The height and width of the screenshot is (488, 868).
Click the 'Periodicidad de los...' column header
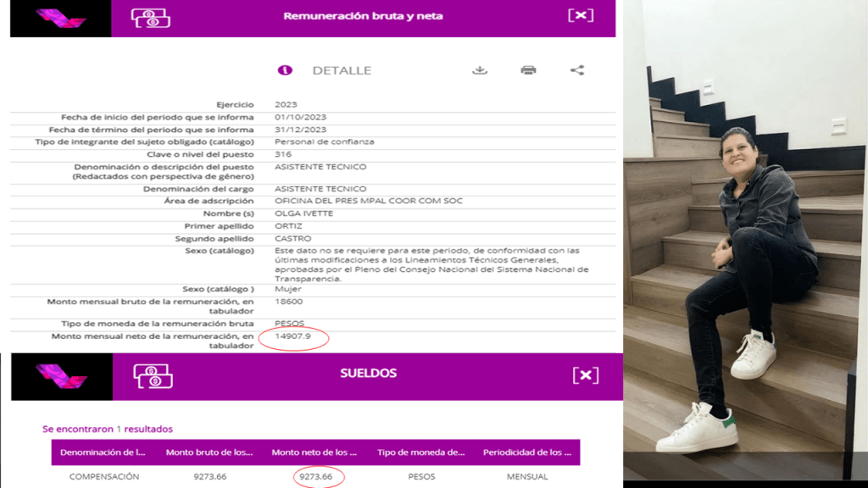526,452
